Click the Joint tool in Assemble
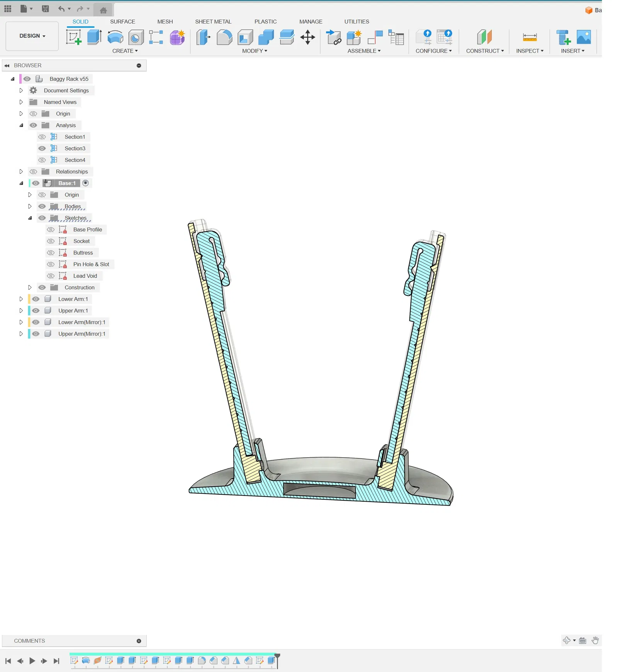The width and height of the screenshot is (618, 672). [x=375, y=37]
